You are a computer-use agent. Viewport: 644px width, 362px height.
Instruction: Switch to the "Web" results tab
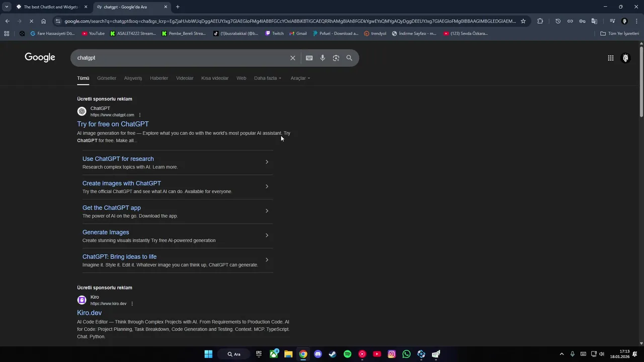242,78
